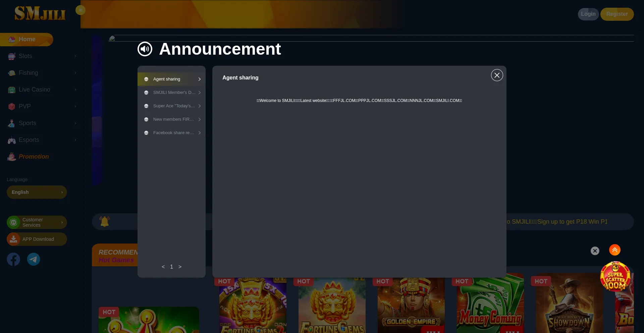Image resolution: width=644 pixels, height=333 pixels.
Task: Click the Register button
Action: coord(617,14)
